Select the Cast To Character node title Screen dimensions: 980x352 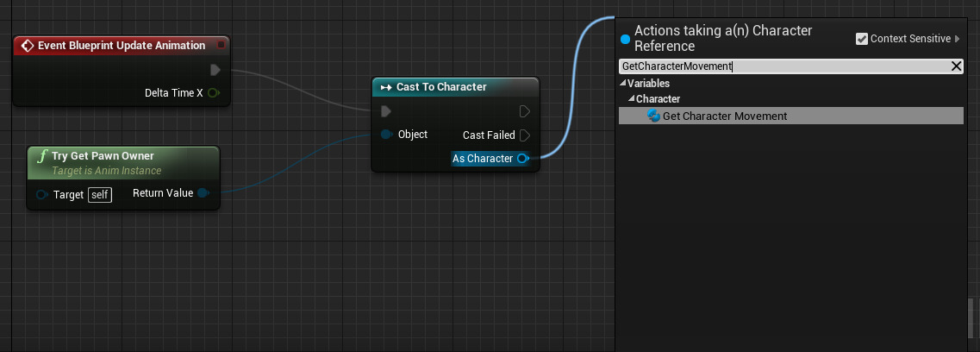(441, 87)
